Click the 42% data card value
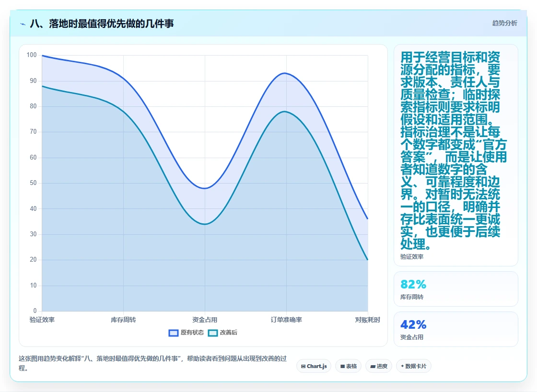This screenshot has height=392, width=537. point(413,324)
